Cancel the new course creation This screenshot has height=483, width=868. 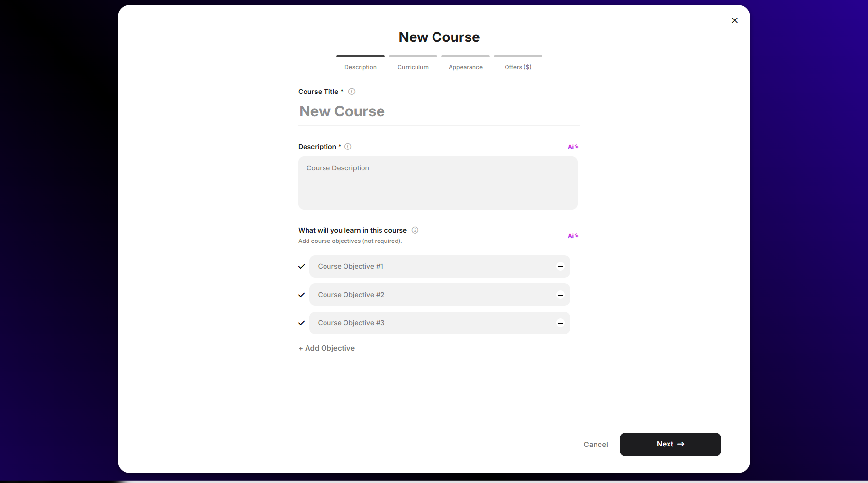[596, 445]
